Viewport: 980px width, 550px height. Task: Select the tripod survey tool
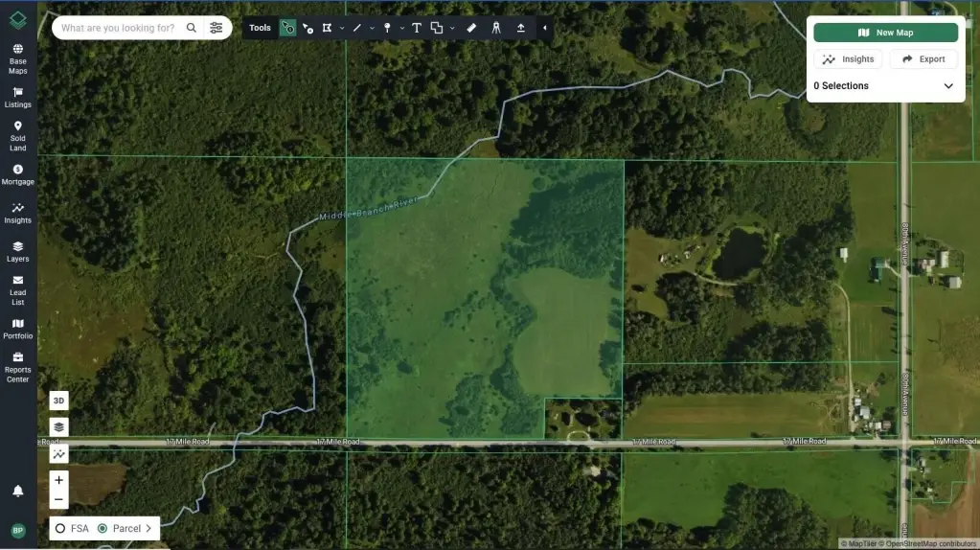tap(496, 28)
